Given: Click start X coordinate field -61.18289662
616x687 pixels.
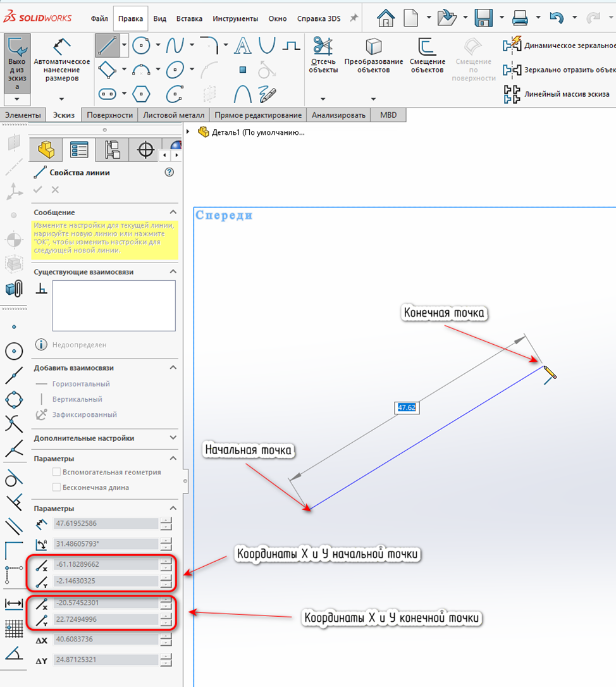Looking at the screenshot, I should point(106,564).
